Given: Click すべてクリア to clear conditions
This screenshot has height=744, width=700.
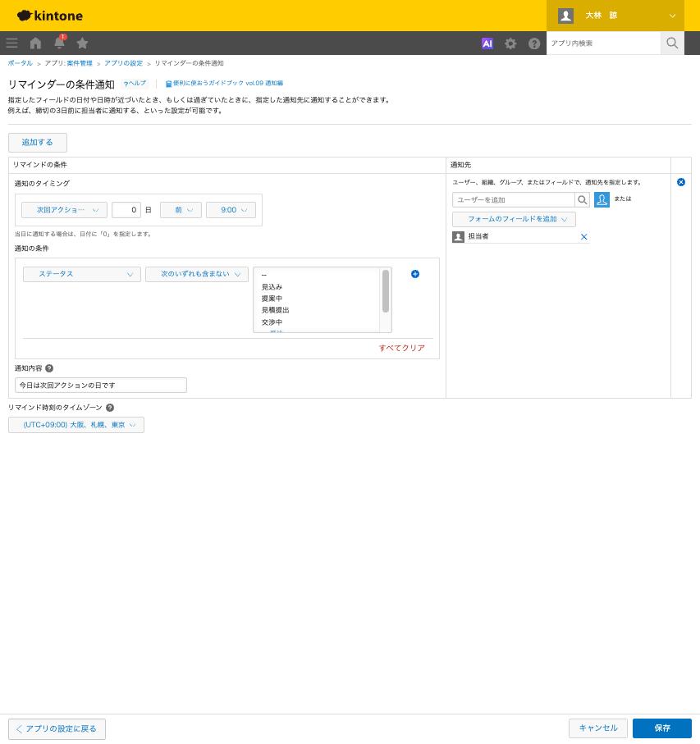Looking at the screenshot, I should pyautogui.click(x=401, y=348).
